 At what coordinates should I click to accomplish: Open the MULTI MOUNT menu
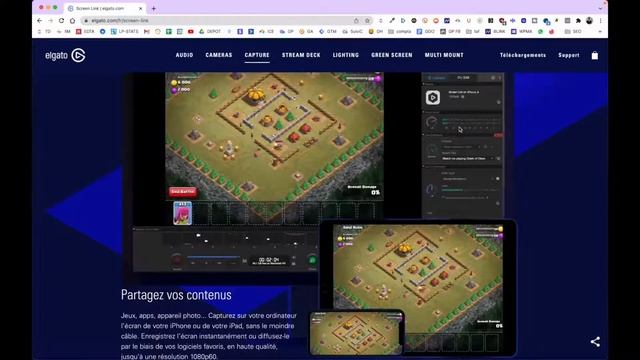(x=444, y=55)
